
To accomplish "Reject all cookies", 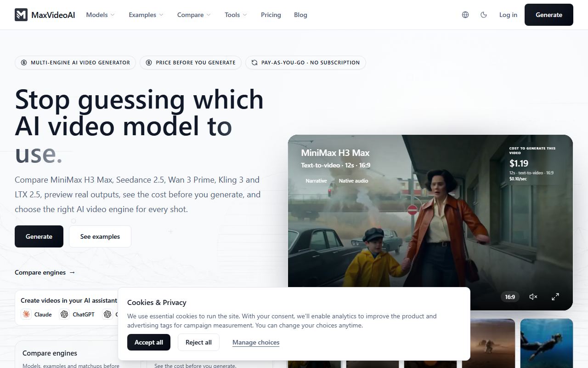I will (198, 342).
